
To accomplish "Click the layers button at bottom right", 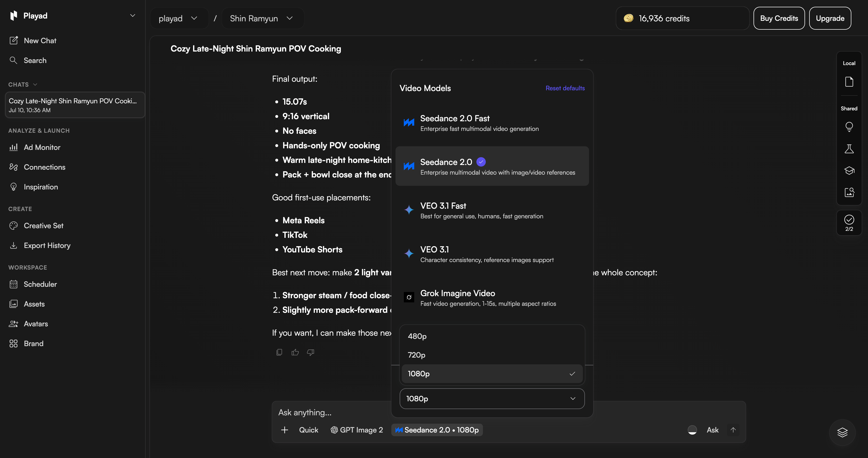I will coord(842,432).
